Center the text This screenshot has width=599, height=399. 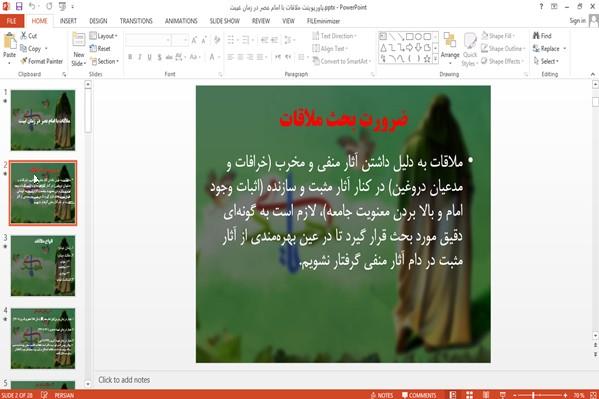coord(240,57)
